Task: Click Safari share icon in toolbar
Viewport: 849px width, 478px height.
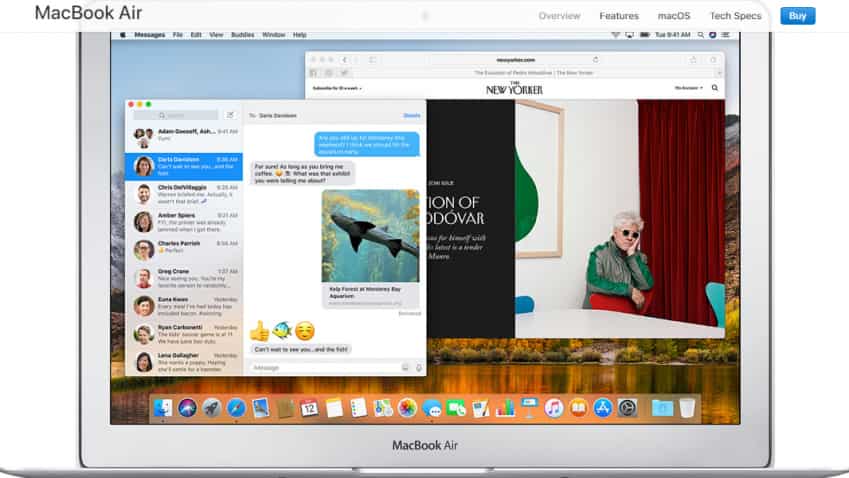Action: pyautogui.click(x=693, y=60)
